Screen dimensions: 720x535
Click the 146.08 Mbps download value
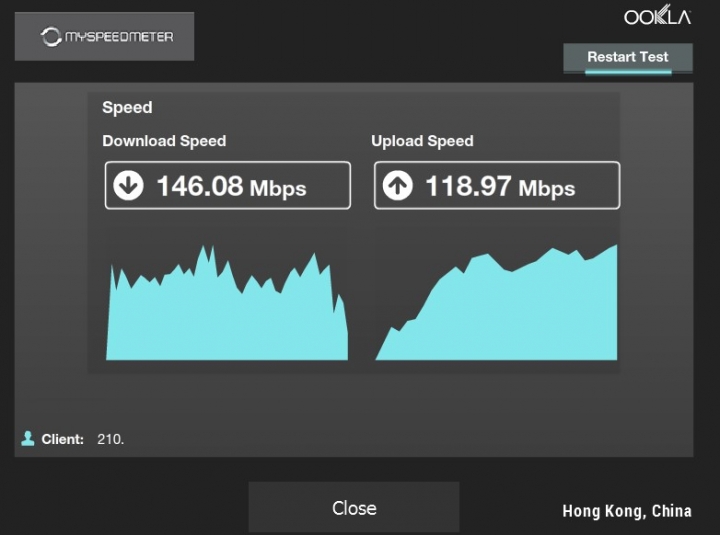point(231,186)
